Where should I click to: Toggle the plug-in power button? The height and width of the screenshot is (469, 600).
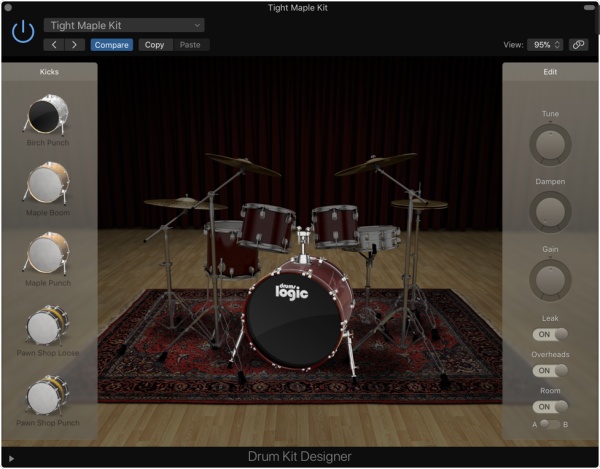pyautogui.click(x=23, y=31)
